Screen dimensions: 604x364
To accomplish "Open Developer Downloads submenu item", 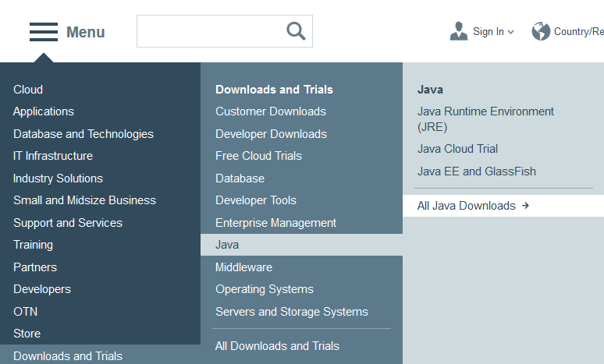I will (x=272, y=134).
